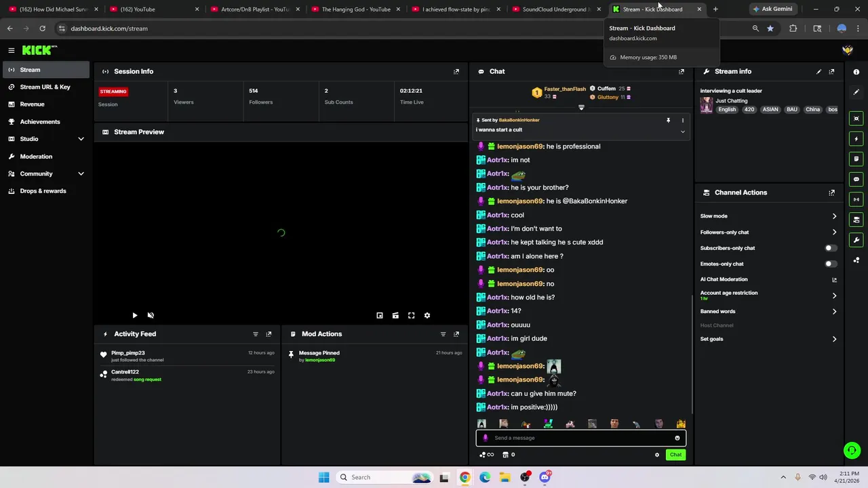Collapse the gift leaderboard arrow
The height and width of the screenshot is (488, 868).
pyautogui.click(x=581, y=107)
